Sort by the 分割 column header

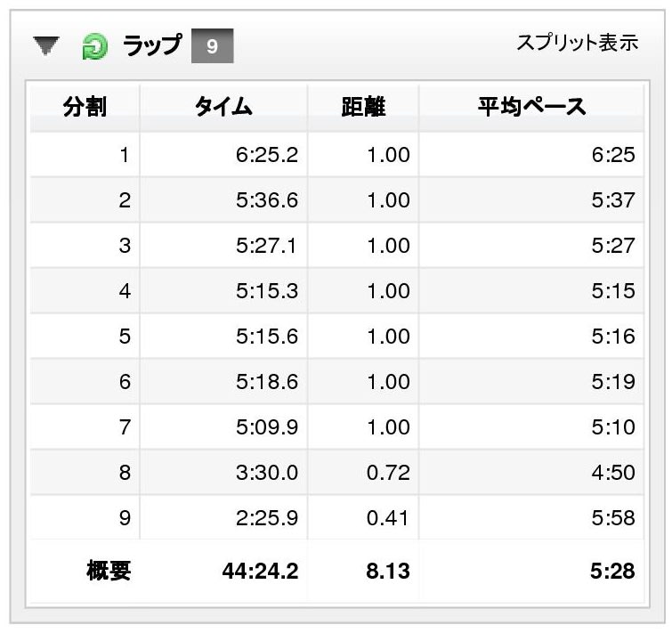coord(85,107)
